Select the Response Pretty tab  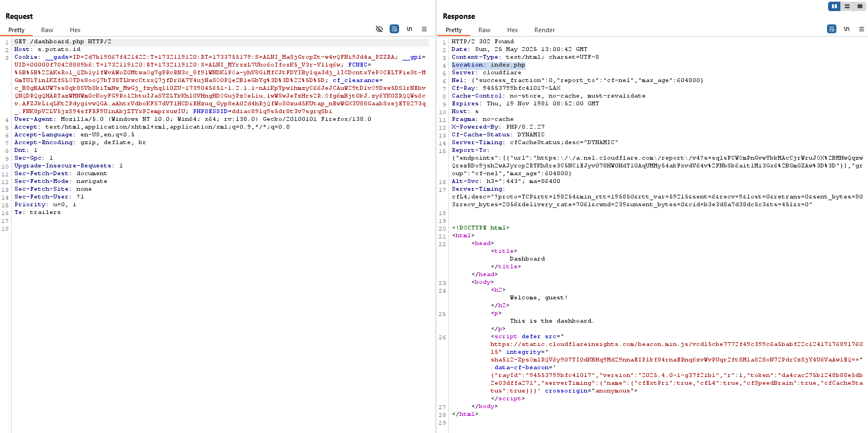pos(453,30)
